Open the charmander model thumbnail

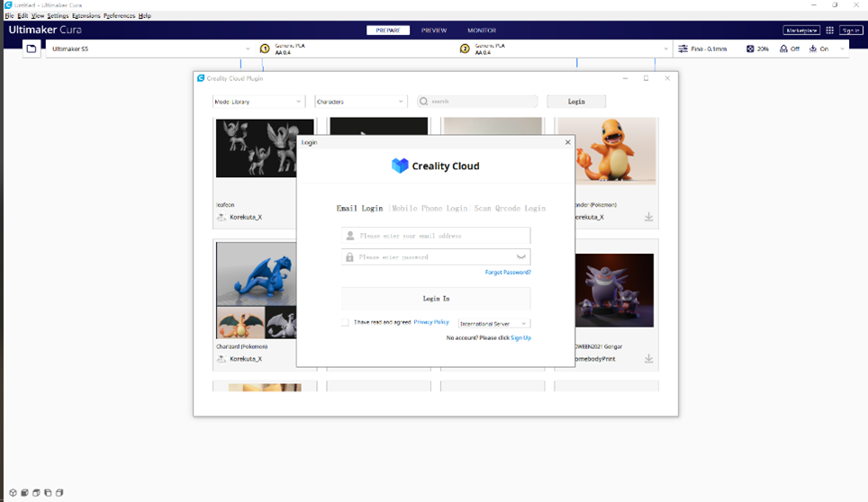click(616, 150)
